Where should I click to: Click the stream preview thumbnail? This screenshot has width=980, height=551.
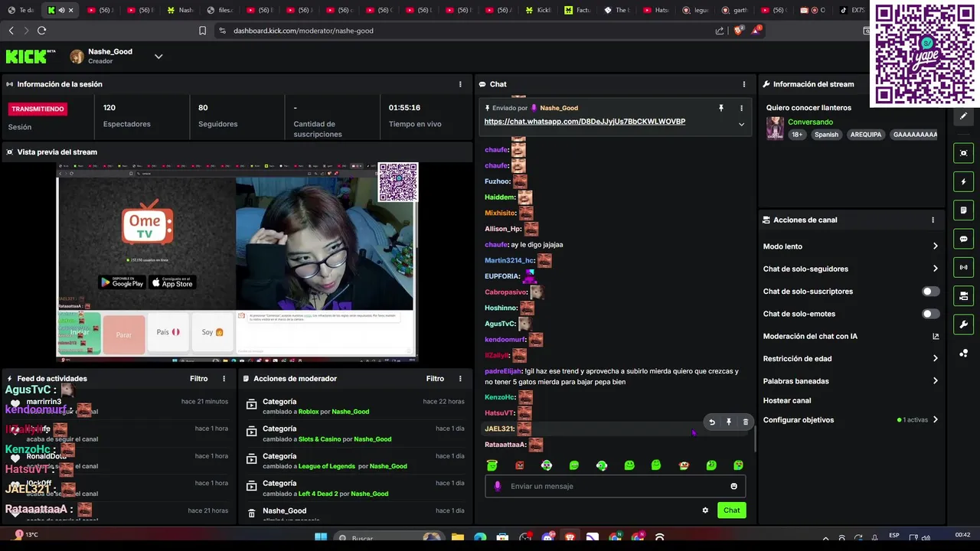point(238,260)
